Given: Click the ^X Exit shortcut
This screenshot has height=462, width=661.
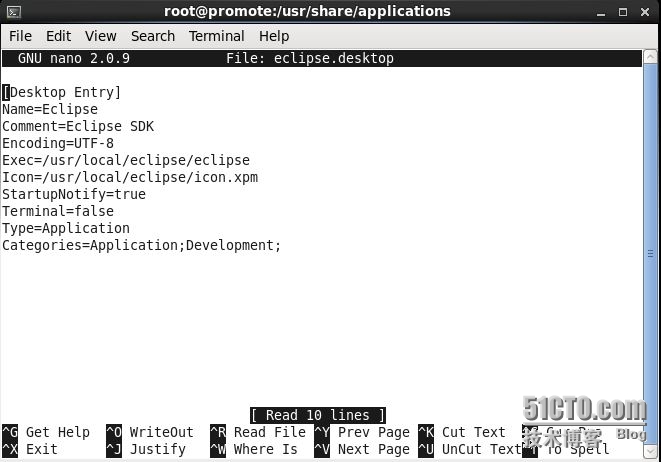Looking at the screenshot, I should (x=30, y=449).
